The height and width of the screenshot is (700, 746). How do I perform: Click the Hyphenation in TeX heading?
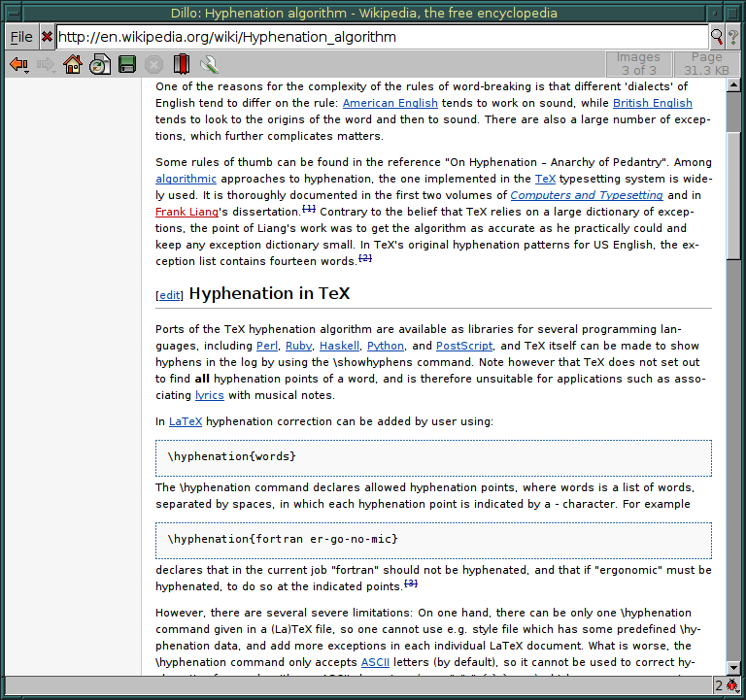click(x=269, y=293)
